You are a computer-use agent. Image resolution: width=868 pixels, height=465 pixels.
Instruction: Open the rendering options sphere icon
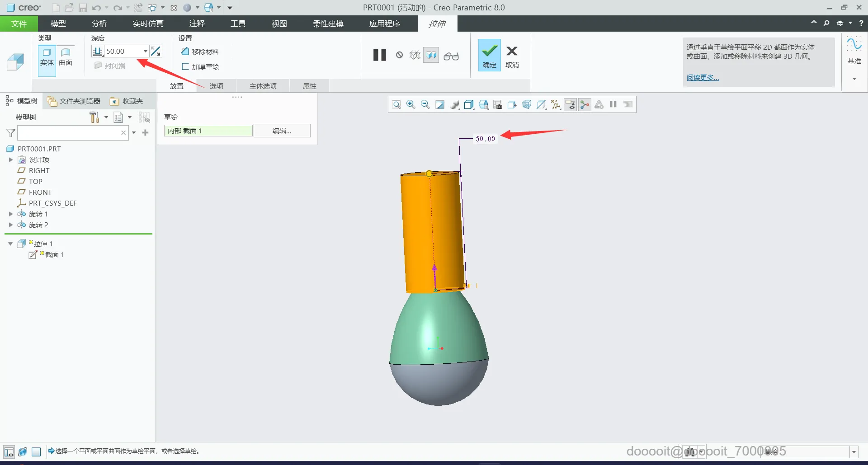coord(454,105)
